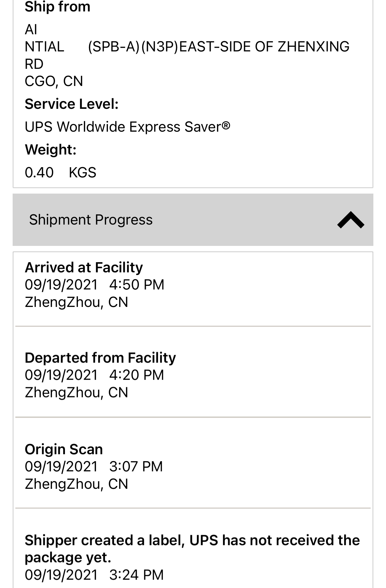Select the Origin Scan status heading
The image size is (386, 588).
64,449
